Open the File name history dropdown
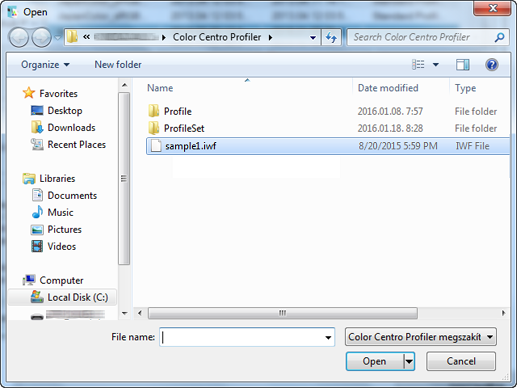Image resolution: width=517 pixels, height=388 pixels. pyautogui.click(x=328, y=337)
